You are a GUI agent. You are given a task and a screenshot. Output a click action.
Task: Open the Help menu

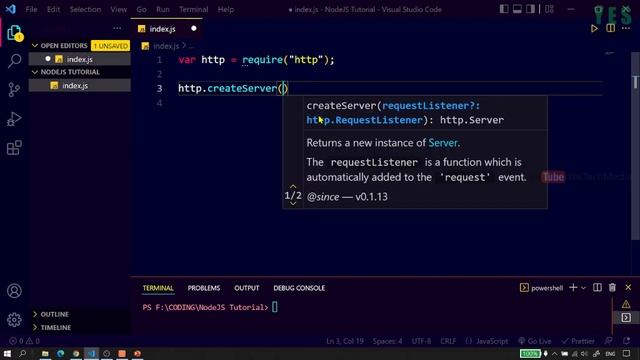pos(225,9)
